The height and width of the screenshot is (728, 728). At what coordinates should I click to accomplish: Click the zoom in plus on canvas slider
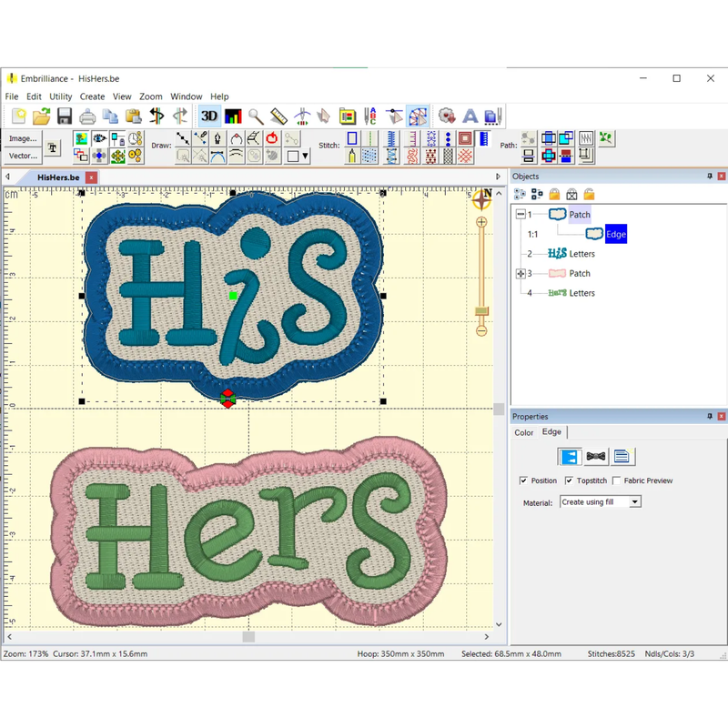pos(481,222)
